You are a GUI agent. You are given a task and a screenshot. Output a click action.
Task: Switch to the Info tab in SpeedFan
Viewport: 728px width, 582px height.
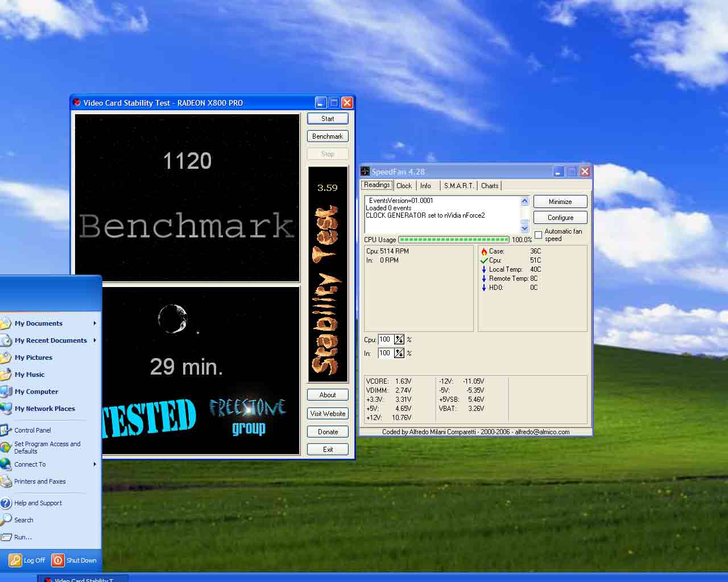pos(425,186)
